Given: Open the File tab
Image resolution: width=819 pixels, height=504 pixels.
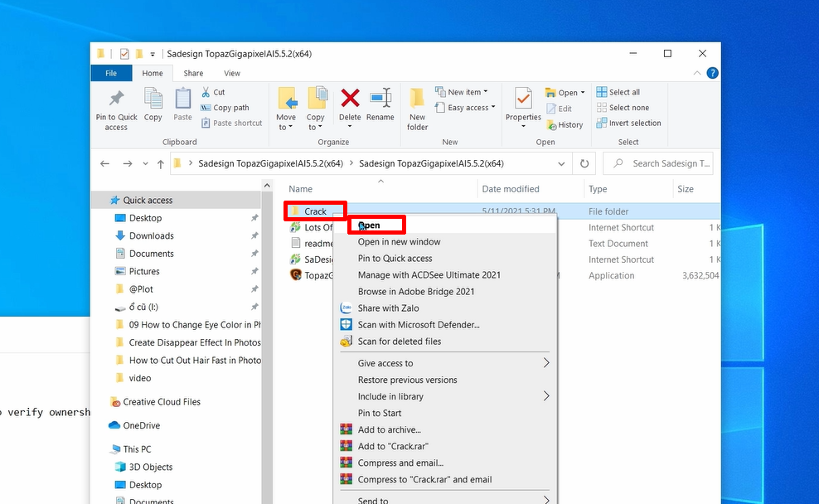Looking at the screenshot, I should 111,73.
